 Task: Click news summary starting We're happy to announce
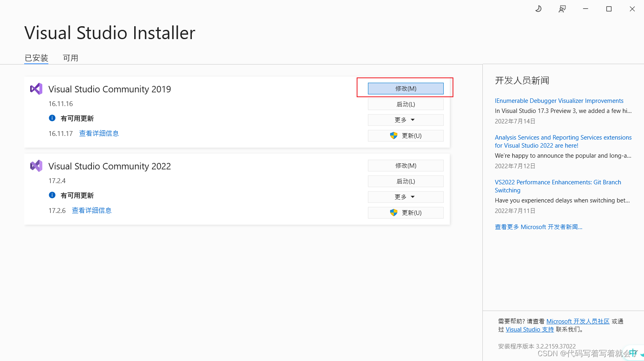coord(563,156)
